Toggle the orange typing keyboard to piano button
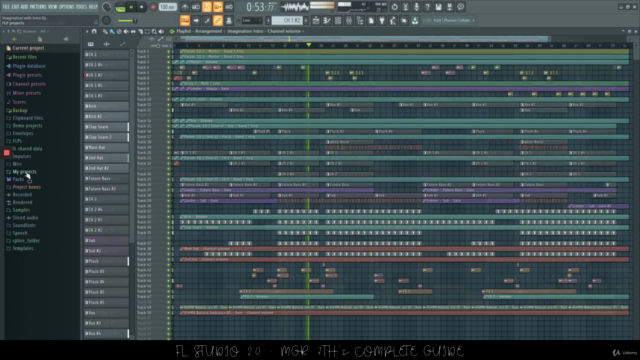Screen dimensions: 640x360 pos(185,20)
